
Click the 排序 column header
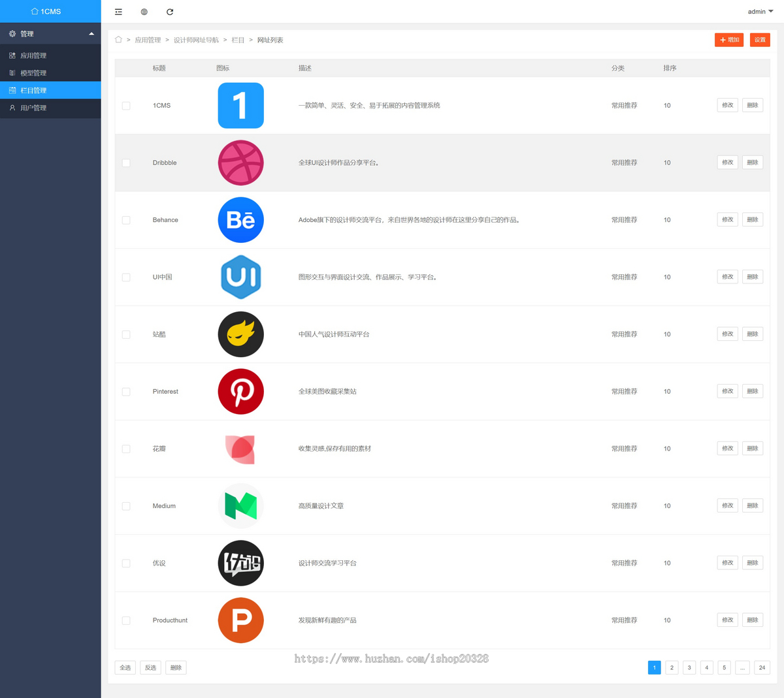670,68
